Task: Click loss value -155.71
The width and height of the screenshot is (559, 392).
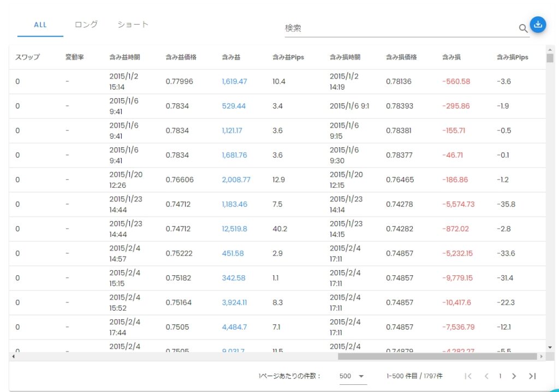Action: (454, 130)
